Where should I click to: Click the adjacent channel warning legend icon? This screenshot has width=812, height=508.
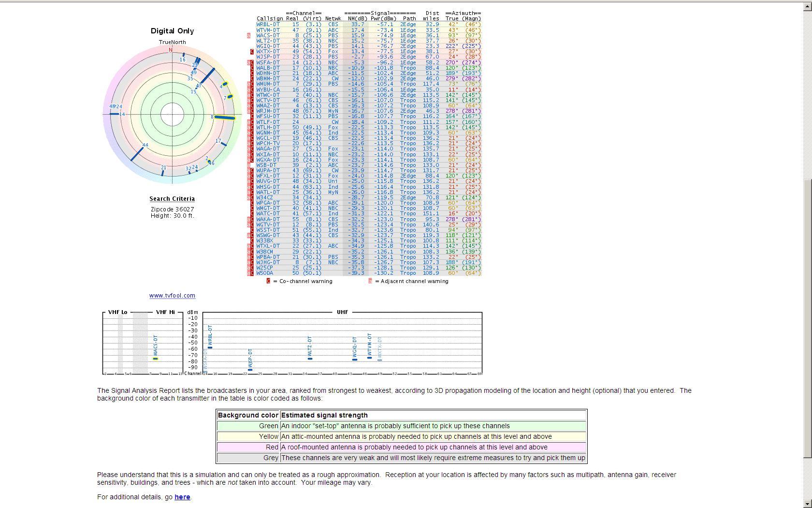point(370,281)
